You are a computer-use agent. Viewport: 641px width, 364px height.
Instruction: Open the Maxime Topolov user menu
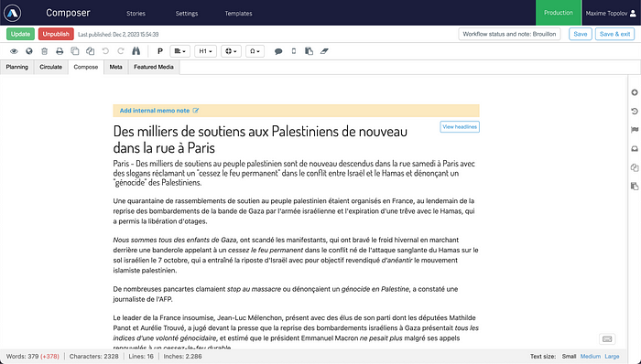(x=611, y=13)
